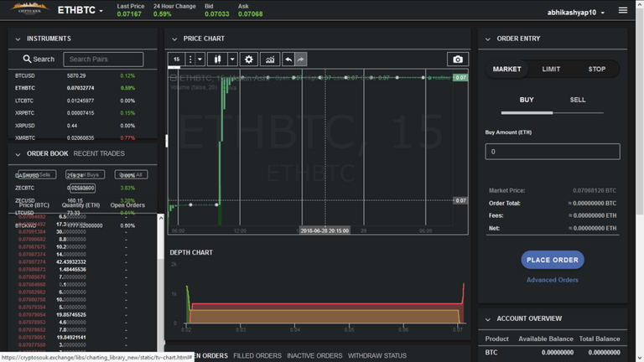Click the Cancel All button in order book
The height and width of the screenshot is (362, 644).
(131, 174)
